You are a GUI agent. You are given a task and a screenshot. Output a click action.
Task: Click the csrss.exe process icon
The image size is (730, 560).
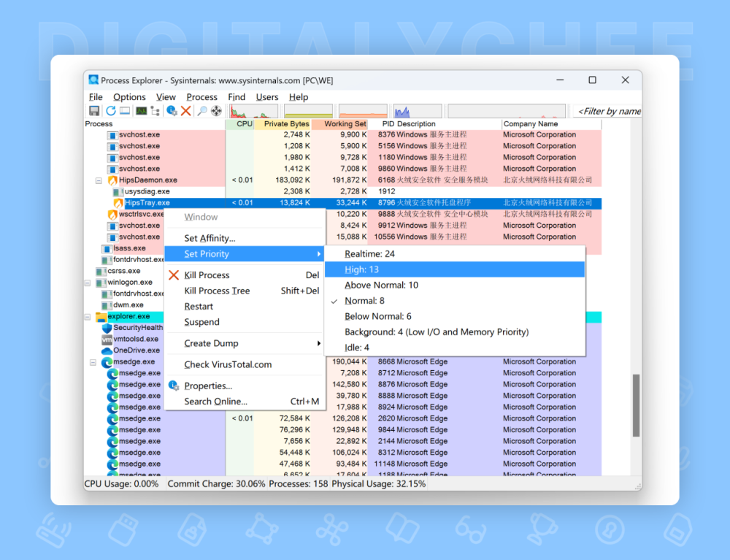pyautogui.click(x=101, y=272)
